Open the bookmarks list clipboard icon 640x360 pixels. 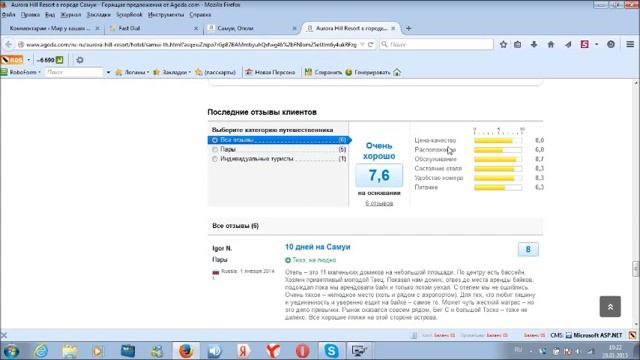(518, 44)
